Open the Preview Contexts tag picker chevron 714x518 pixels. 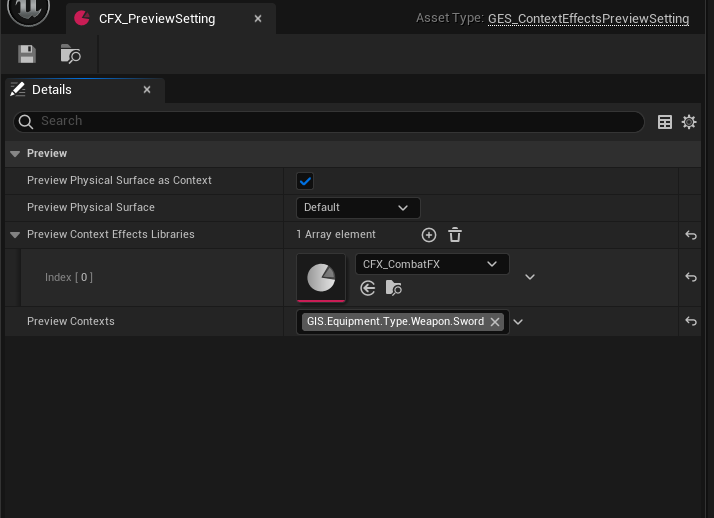coord(518,322)
